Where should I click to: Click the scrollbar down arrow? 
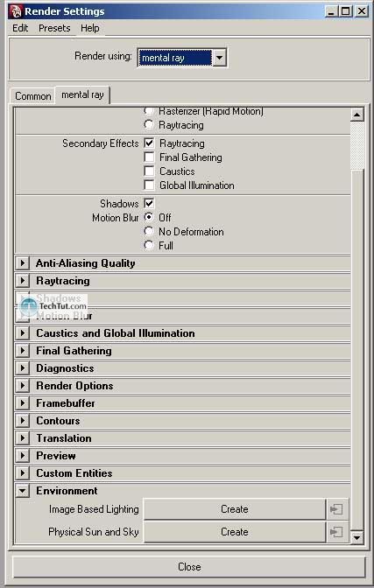356,537
